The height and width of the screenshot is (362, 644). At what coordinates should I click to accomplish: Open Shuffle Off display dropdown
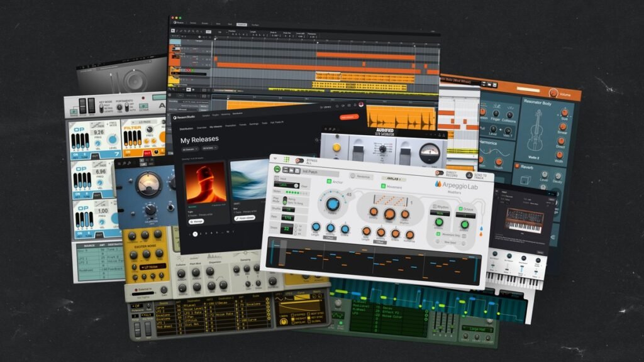pyautogui.click(x=288, y=209)
